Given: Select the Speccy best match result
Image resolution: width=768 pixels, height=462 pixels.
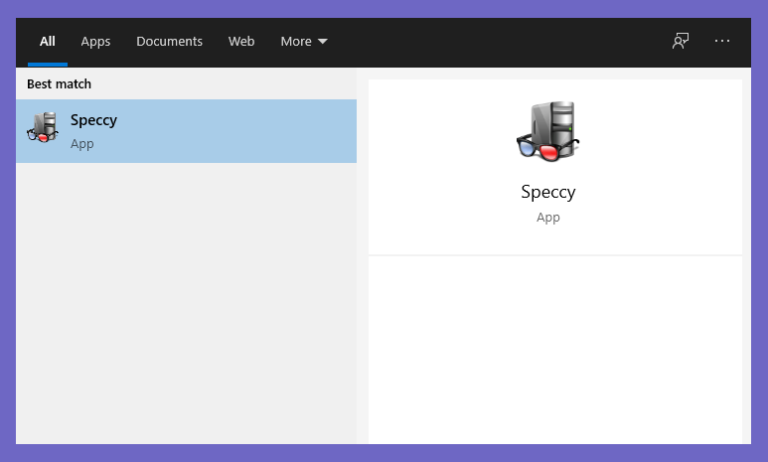Looking at the screenshot, I should click(186, 131).
